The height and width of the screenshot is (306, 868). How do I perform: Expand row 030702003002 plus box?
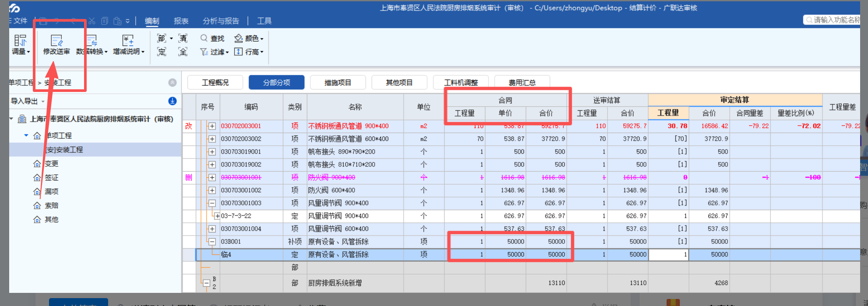tap(212, 139)
